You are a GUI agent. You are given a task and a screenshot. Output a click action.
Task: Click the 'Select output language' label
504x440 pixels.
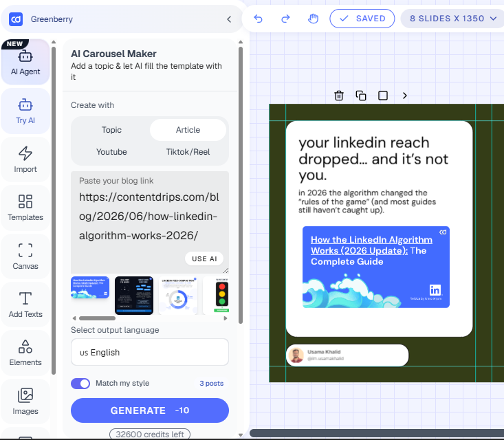pyautogui.click(x=115, y=330)
